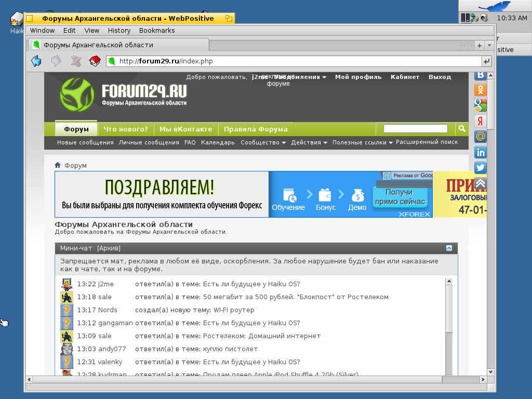Share via Odnoklassniki icon
This screenshot has height=399, width=532.
click(481, 90)
